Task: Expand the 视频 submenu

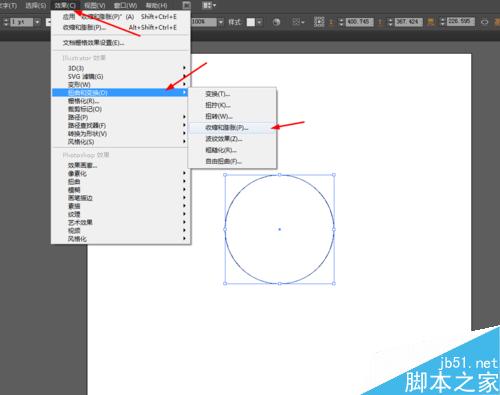Action: click(121, 230)
